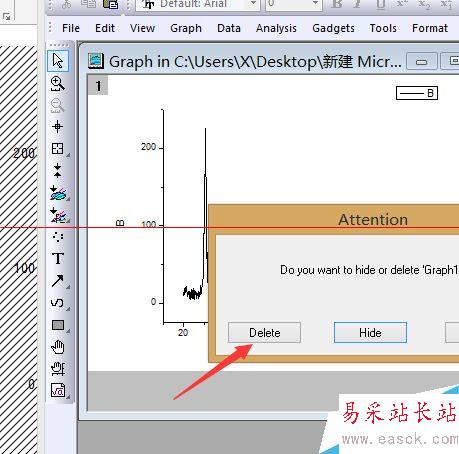Choose the Data Reader tool
459x454 pixels.
coord(58,148)
